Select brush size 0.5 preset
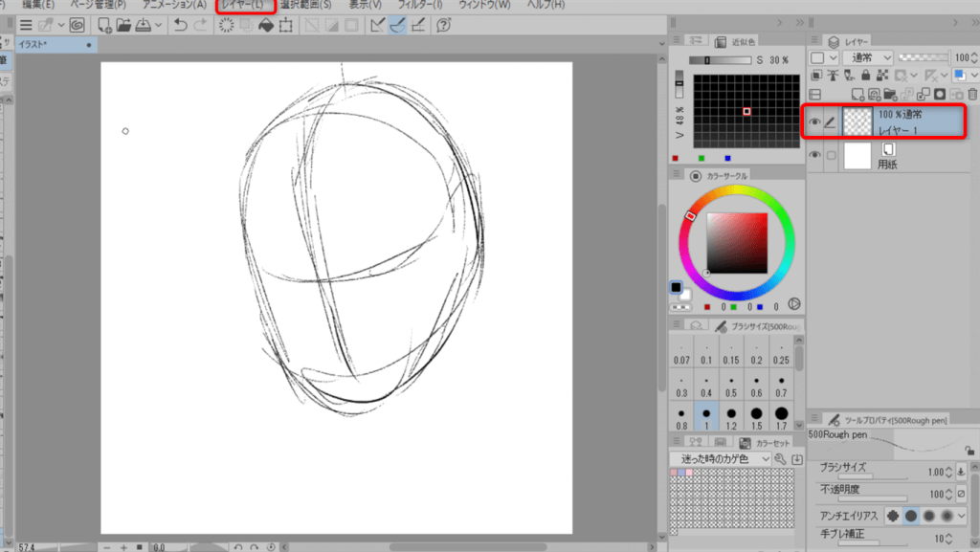 [731, 386]
